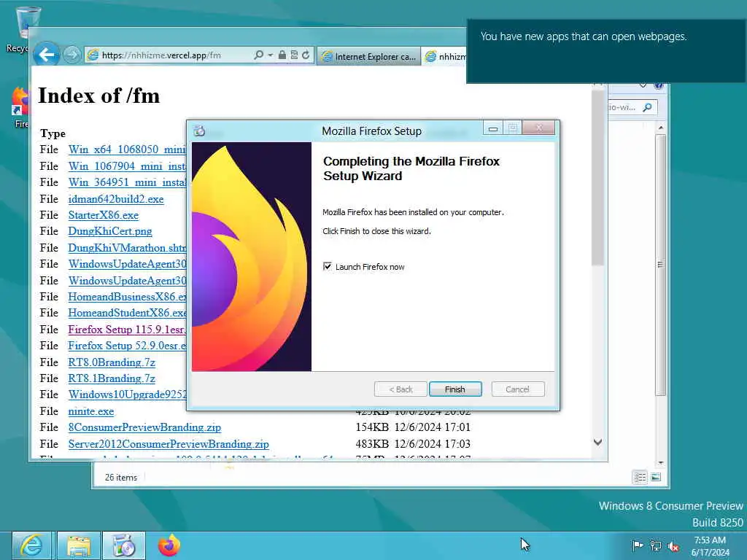Viewport: 747px width, 560px height.
Task: Click the Firefox Setup title bar installer icon
Action: (200, 131)
